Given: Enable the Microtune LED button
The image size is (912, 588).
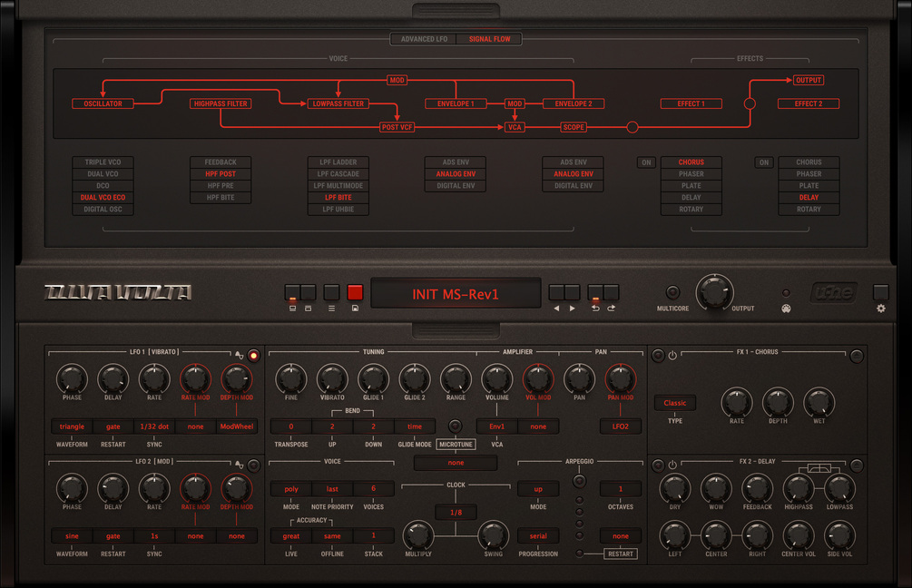Looking at the screenshot, I should [x=456, y=426].
